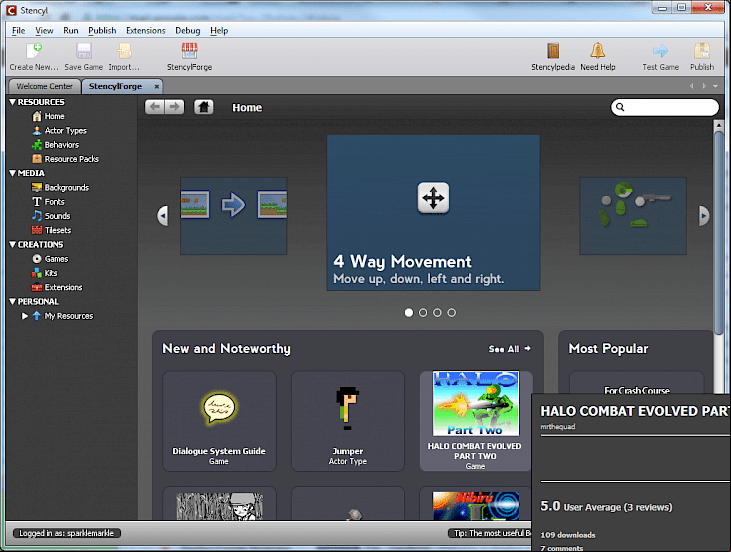Collapse the CREATIONS section triangle
The image size is (731, 552).
click(13, 244)
